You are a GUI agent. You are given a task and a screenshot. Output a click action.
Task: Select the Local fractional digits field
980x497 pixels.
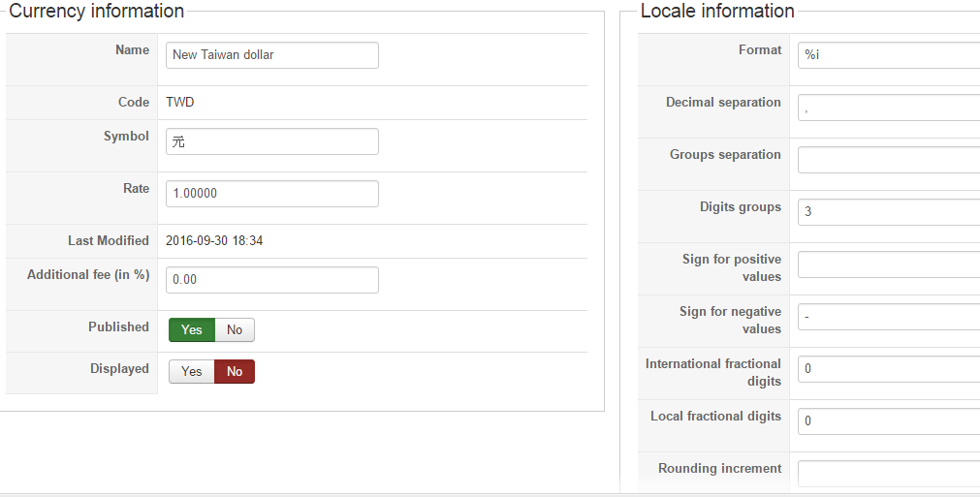888,421
